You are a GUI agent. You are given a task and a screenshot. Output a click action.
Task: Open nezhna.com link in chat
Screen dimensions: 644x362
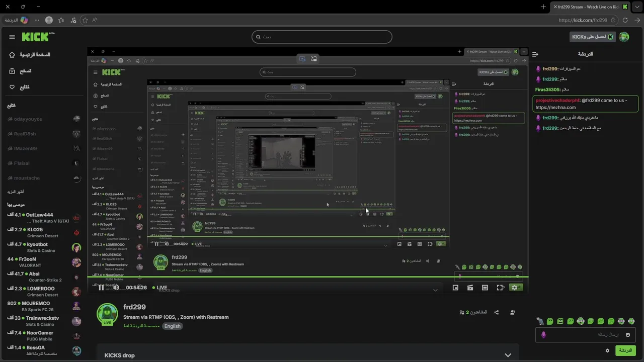point(555,107)
